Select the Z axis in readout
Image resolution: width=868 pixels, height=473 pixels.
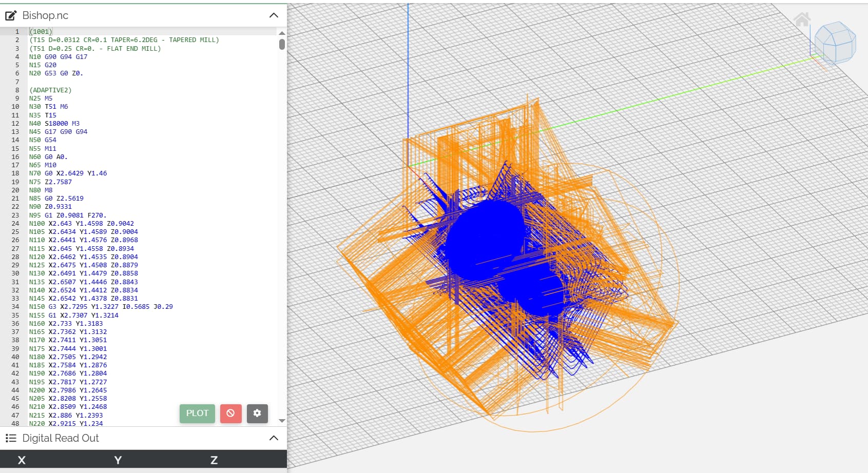pyautogui.click(x=214, y=460)
